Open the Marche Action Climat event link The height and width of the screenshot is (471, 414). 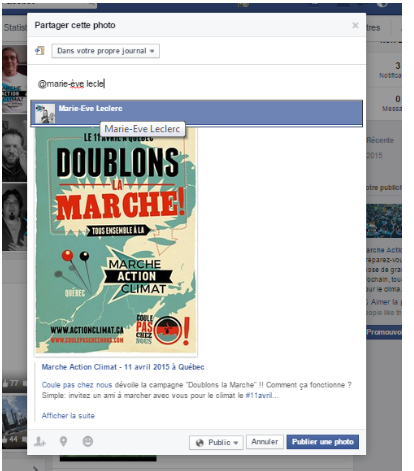coord(123,367)
